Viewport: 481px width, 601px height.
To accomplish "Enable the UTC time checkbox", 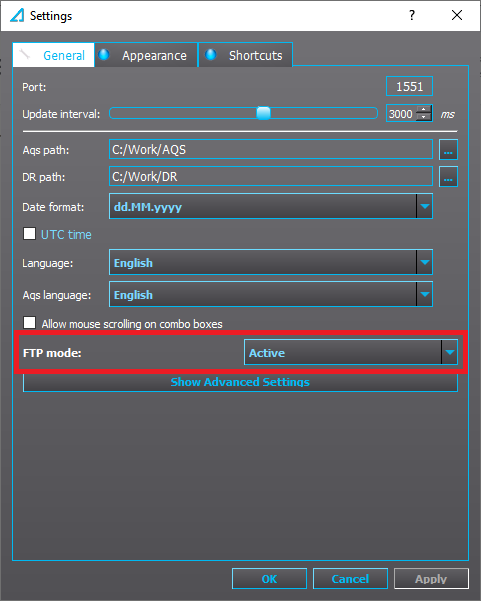I will point(30,234).
